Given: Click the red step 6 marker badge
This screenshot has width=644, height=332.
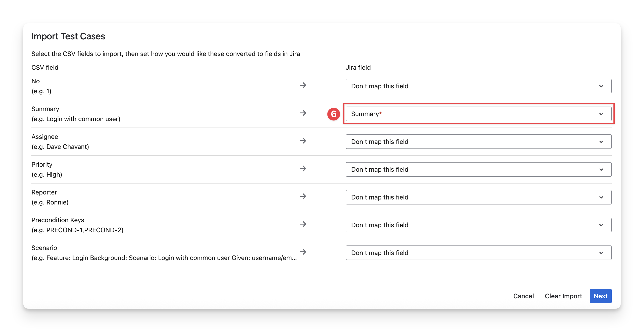Looking at the screenshot, I should [334, 114].
